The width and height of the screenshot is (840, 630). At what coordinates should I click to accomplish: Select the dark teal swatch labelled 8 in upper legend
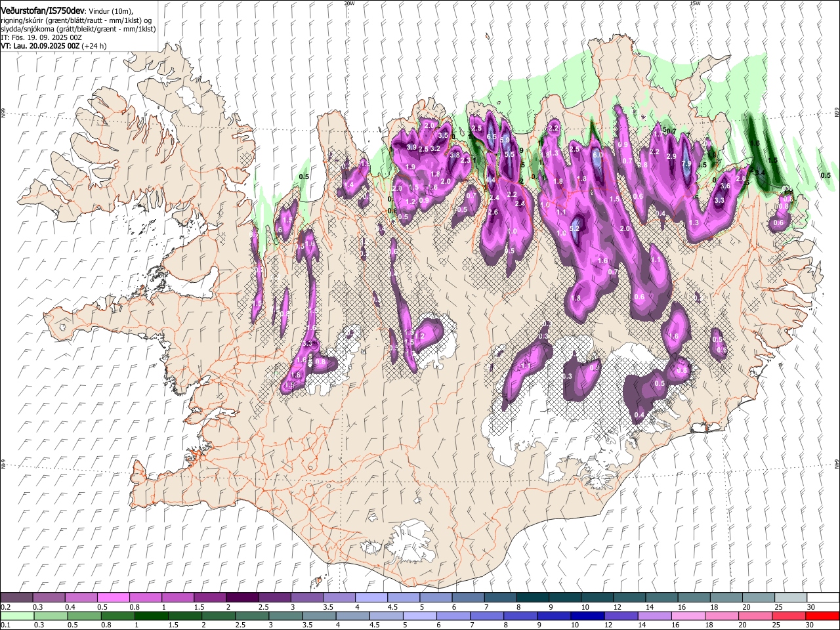pyautogui.click(x=532, y=598)
